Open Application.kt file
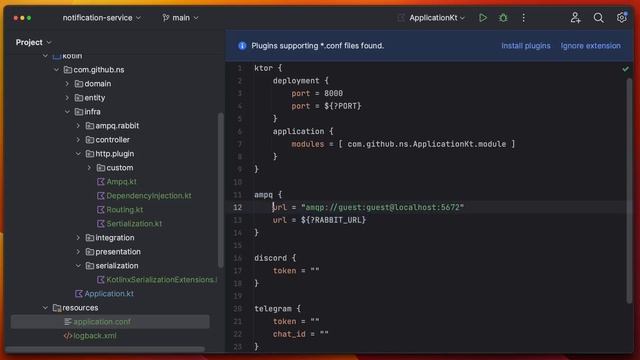This screenshot has width=640, height=360. pyautogui.click(x=109, y=294)
